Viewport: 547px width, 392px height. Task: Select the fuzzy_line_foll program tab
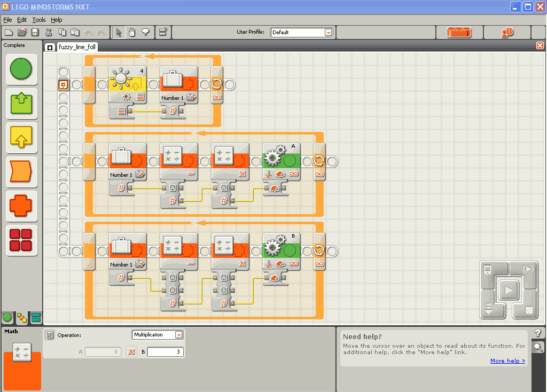(x=76, y=47)
